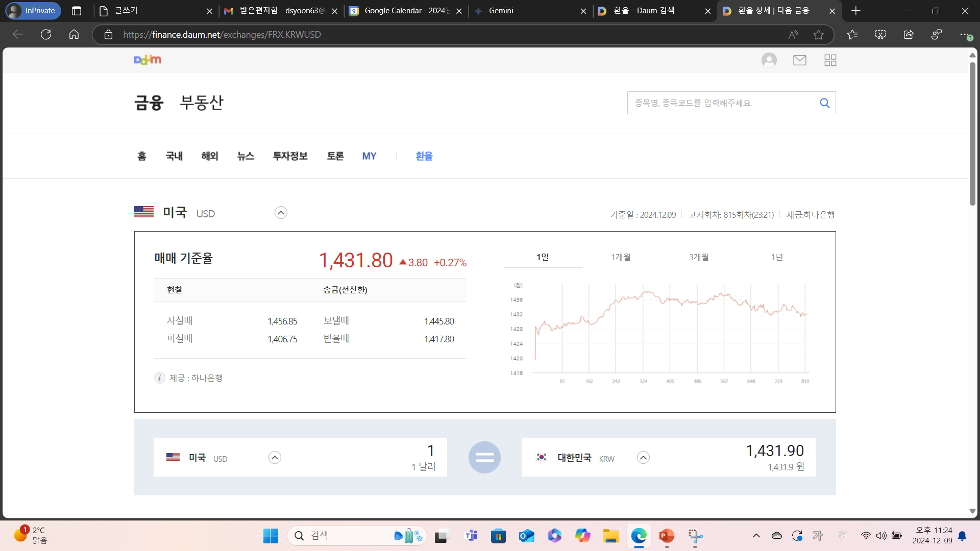
Task: Click the magnifier search icon
Action: tap(824, 103)
